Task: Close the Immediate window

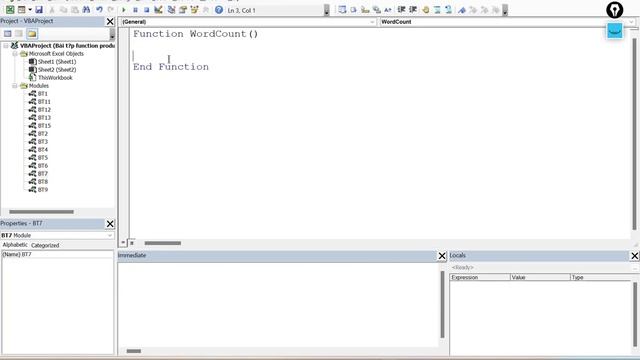Action: click(442, 256)
